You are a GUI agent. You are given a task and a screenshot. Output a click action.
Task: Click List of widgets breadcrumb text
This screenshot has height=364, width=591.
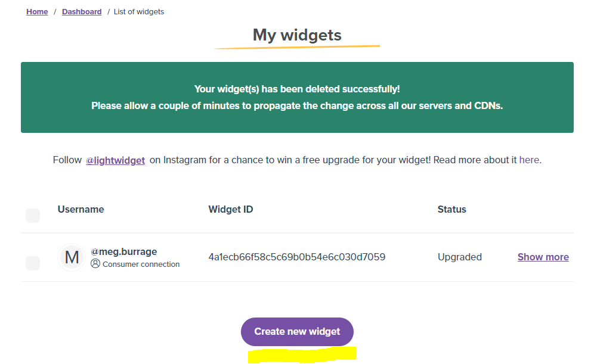point(139,12)
